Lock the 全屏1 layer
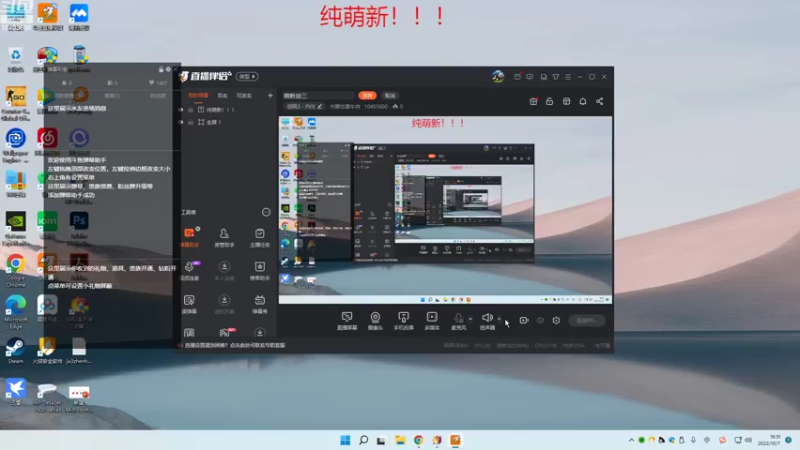 pos(190,122)
